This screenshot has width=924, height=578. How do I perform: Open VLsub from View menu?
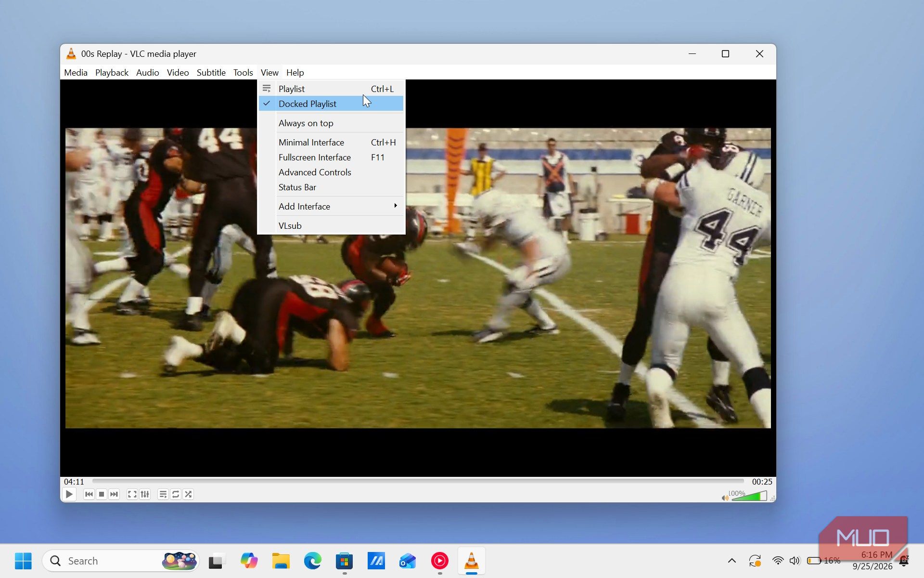tap(331, 225)
